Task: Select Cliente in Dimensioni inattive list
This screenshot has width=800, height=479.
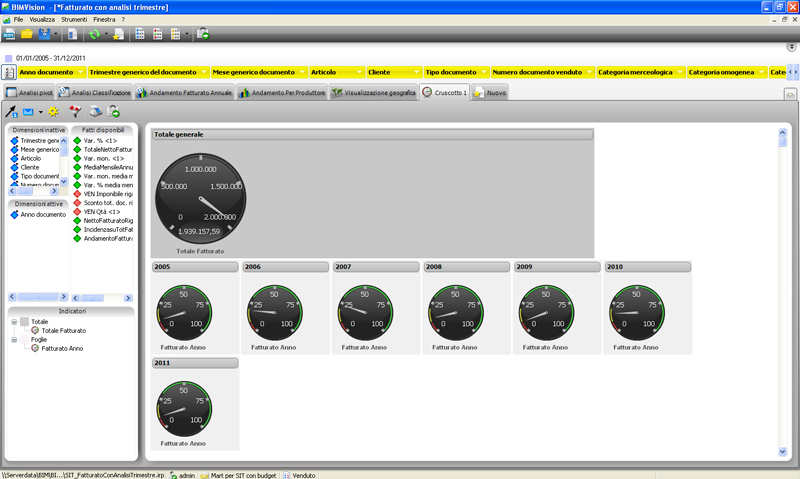Action: 30,167
